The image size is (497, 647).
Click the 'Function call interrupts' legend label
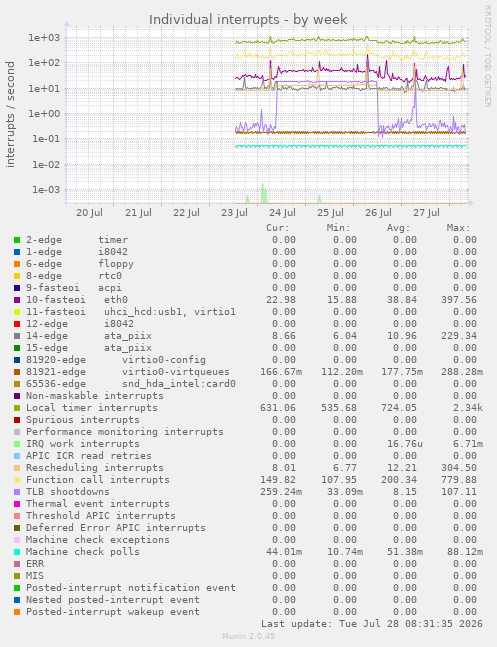coord(98,479)
